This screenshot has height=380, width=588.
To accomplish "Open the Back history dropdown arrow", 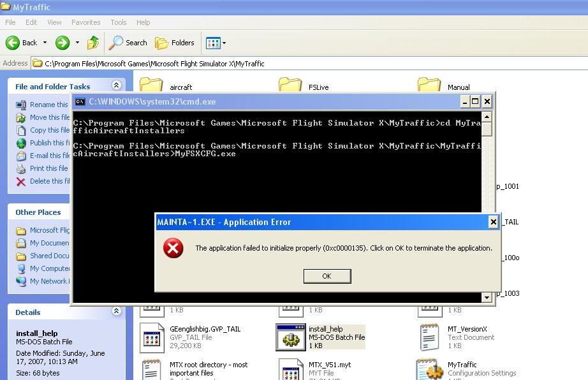I will [x=45, y=43].
